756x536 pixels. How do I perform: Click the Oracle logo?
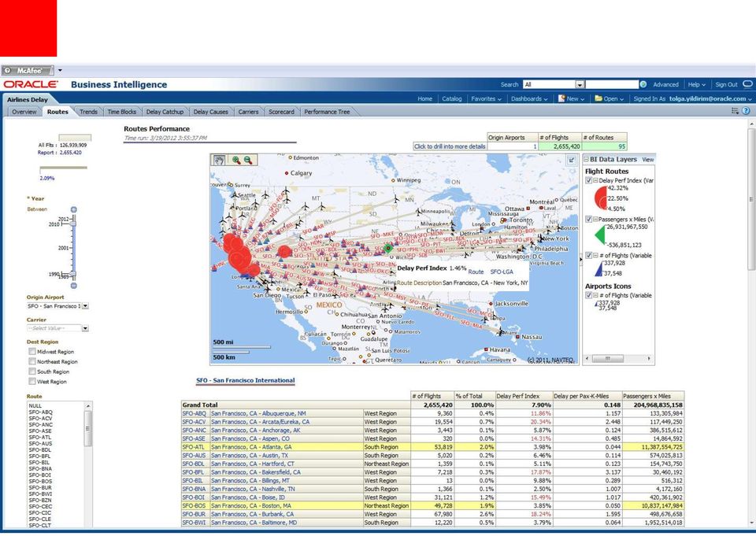click(31, 84)
